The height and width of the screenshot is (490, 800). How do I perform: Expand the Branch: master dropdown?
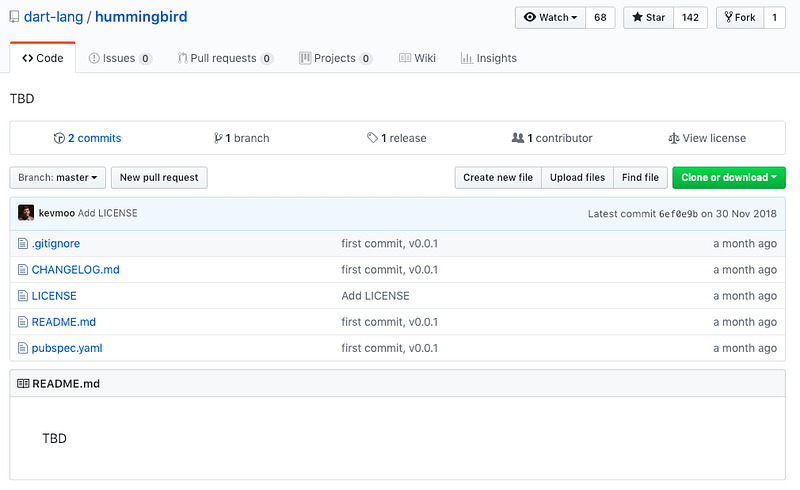(x=58, y=178)
